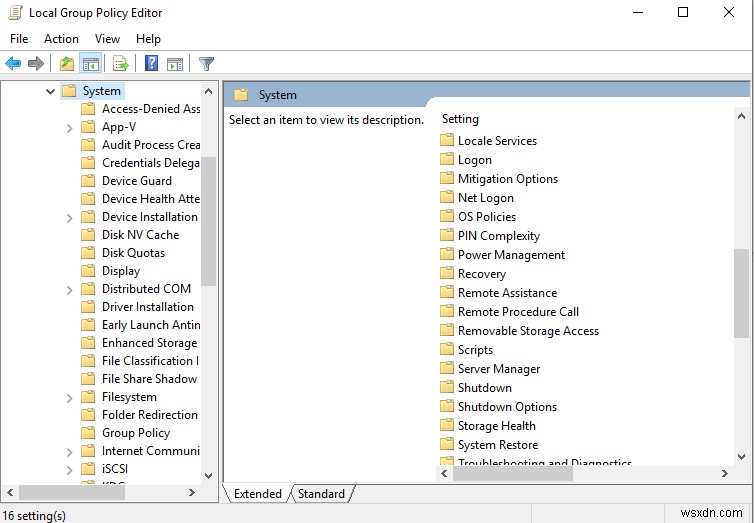Expand the Distributed COM node

click(69, 290)
